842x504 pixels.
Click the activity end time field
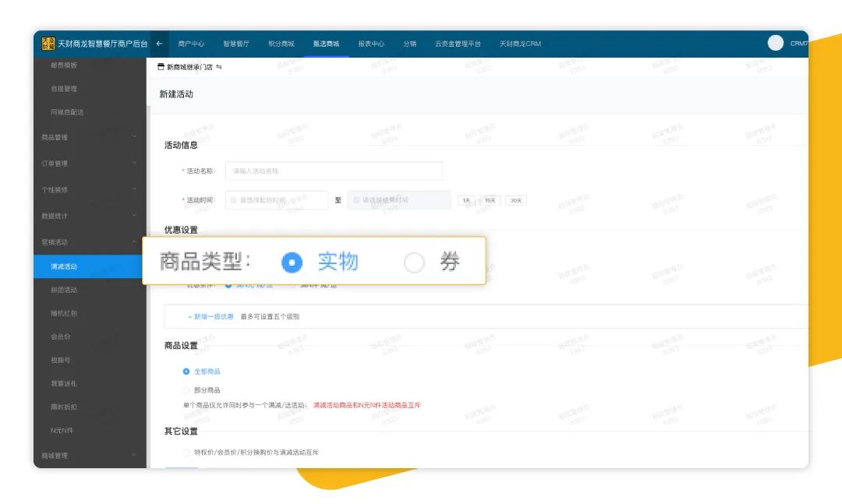tap(399, 200)
